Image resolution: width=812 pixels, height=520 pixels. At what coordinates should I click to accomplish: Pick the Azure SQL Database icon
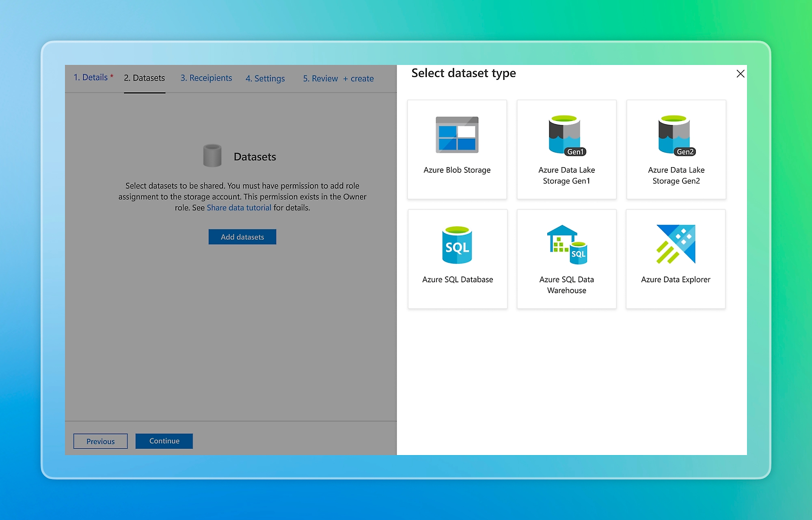pos(457,245)
